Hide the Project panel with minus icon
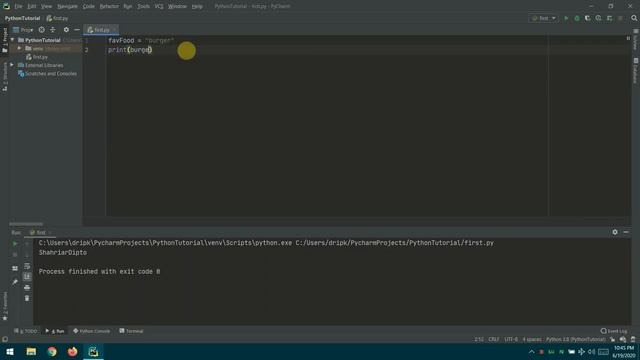This screenshot has height=360, width=640. tap(77, 30)
